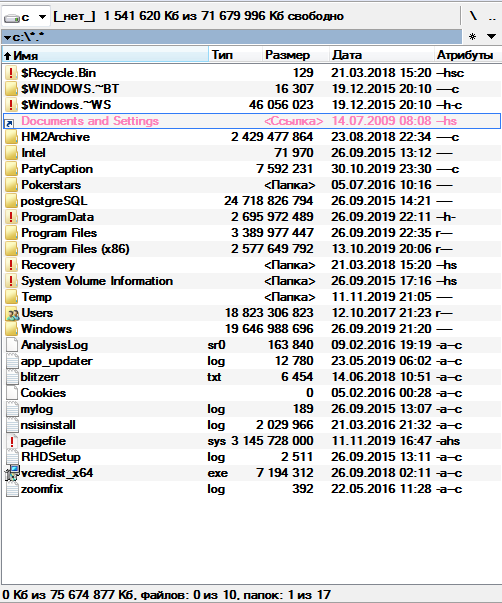Click the "pagefile" file name
This screenshot has height=603, width=502.
coord(43,441)
